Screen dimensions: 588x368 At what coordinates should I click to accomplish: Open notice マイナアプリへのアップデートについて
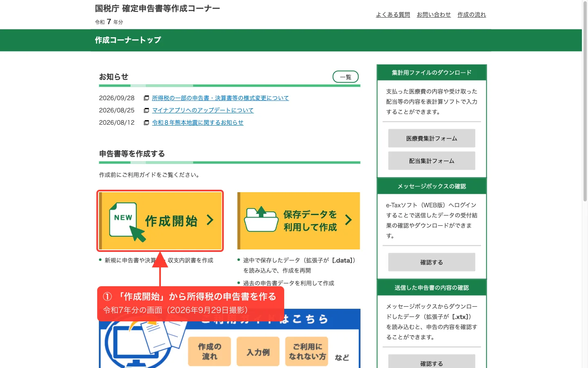203,110
